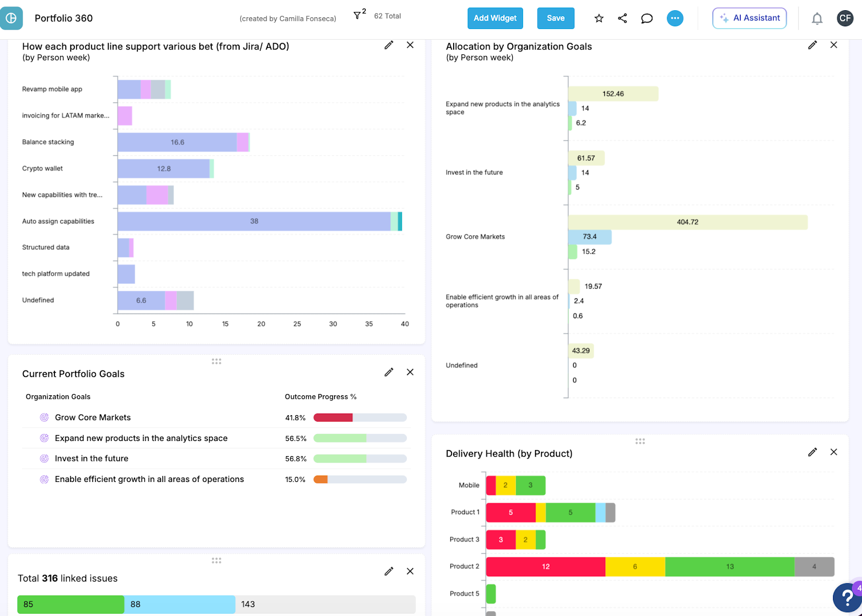Edit the Allocation by Organization Goals widget
Viewport: 862px width, 616px height.
click(812, 45)
